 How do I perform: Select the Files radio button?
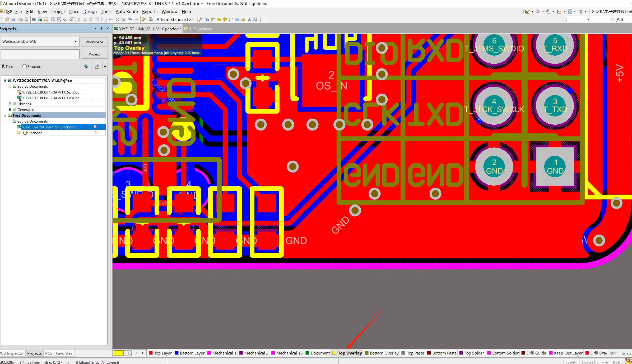pyautogui.click(x=2, y=66)
